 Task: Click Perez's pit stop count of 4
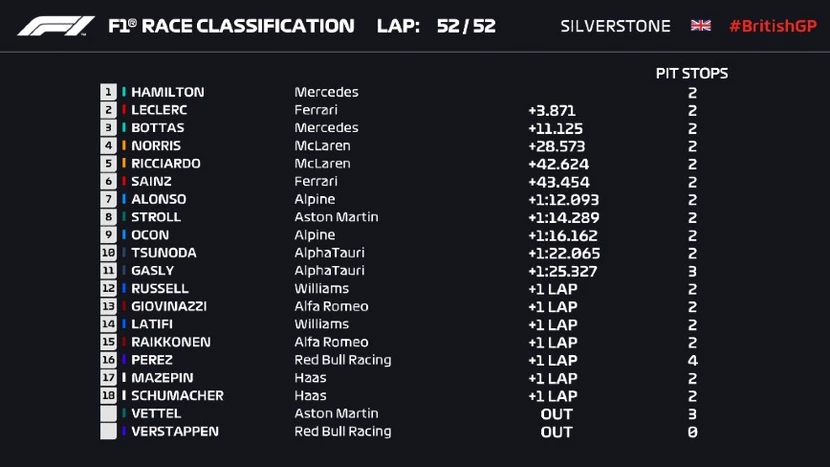692,361
